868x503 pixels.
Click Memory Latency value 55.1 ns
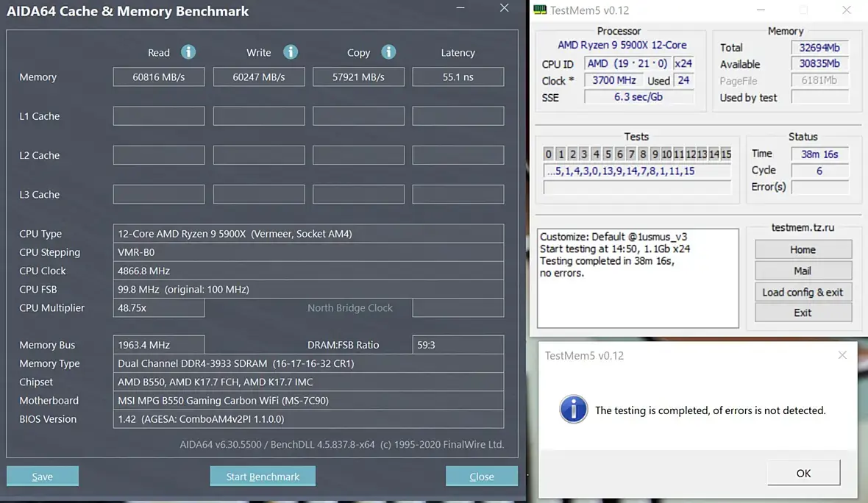click(458, 77)
